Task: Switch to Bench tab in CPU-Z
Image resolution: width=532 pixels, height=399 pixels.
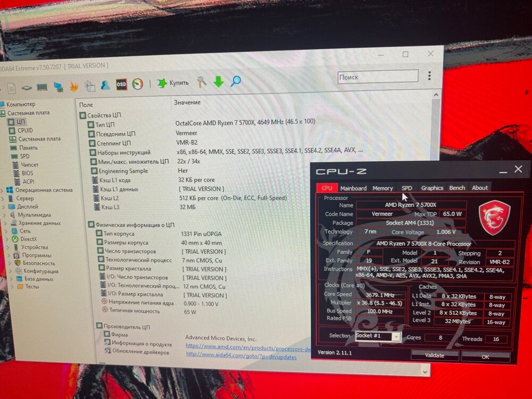Action: pyautogui.click(x=457, y=188)
